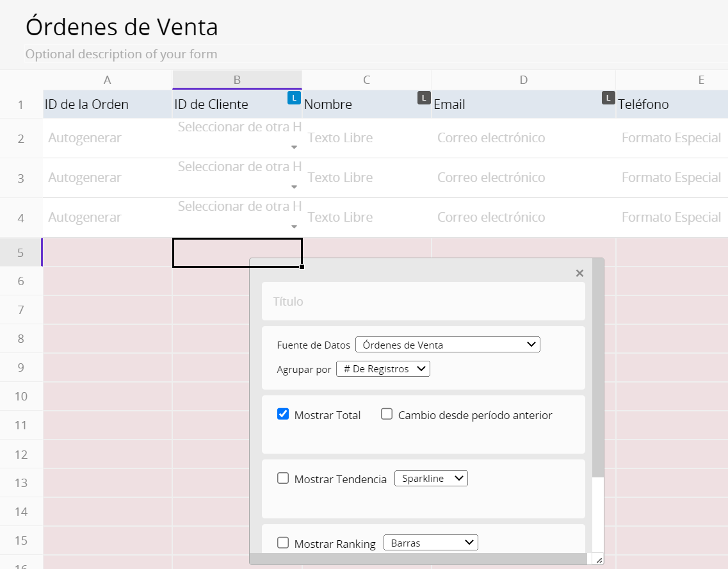Open row 2 ID de Cliente dropdown arrow
Viewport: 728px width, 569px height.
294,147
